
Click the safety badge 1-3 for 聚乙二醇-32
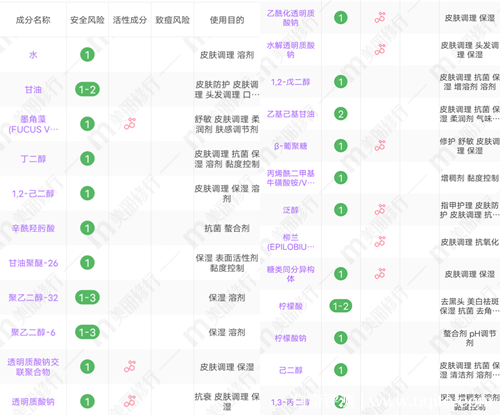(x=87, y=297)
